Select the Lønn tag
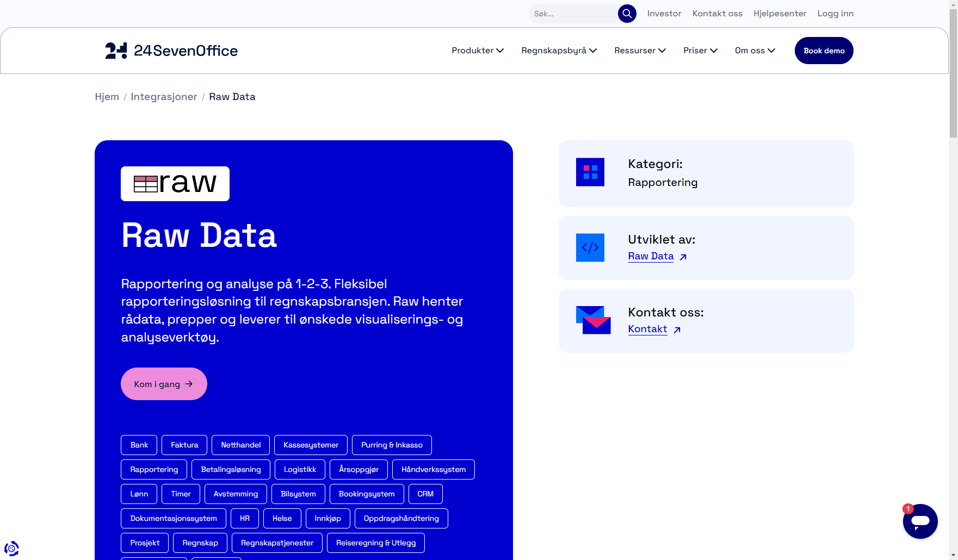 click(x=139, y=494)
